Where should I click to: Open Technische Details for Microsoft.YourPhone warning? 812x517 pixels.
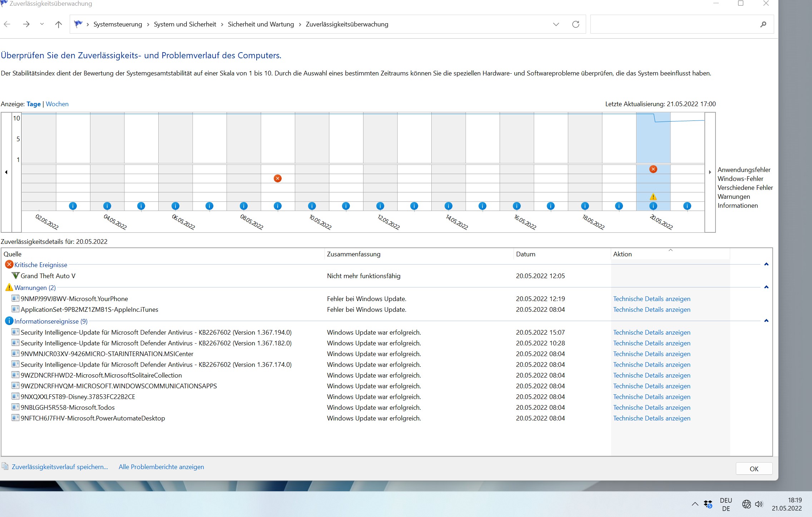pyautogui.click(x=652, y=299)
